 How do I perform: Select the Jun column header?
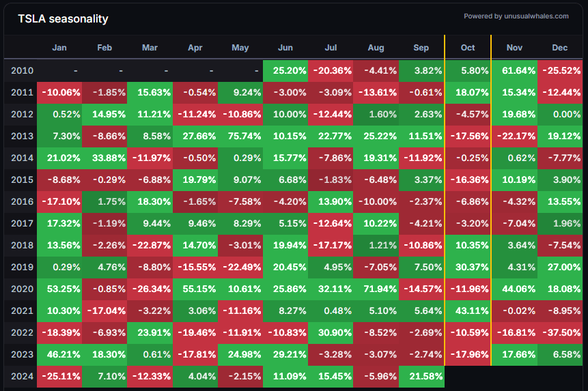(x=285, y=48)
